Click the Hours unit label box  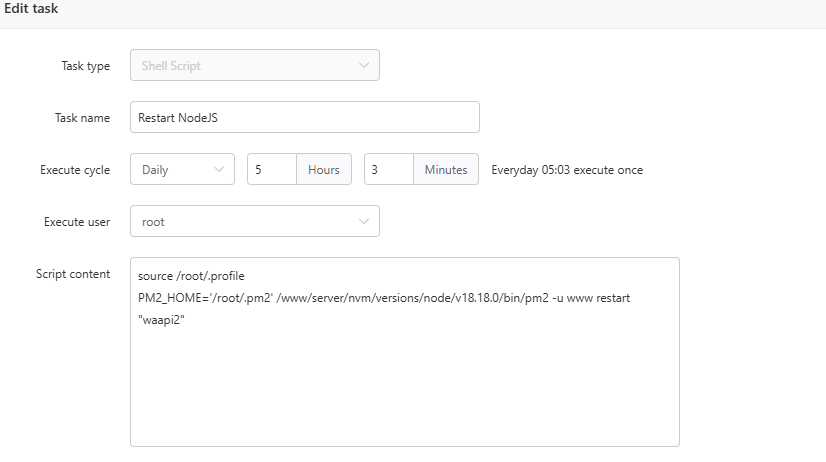pos(324,170)
